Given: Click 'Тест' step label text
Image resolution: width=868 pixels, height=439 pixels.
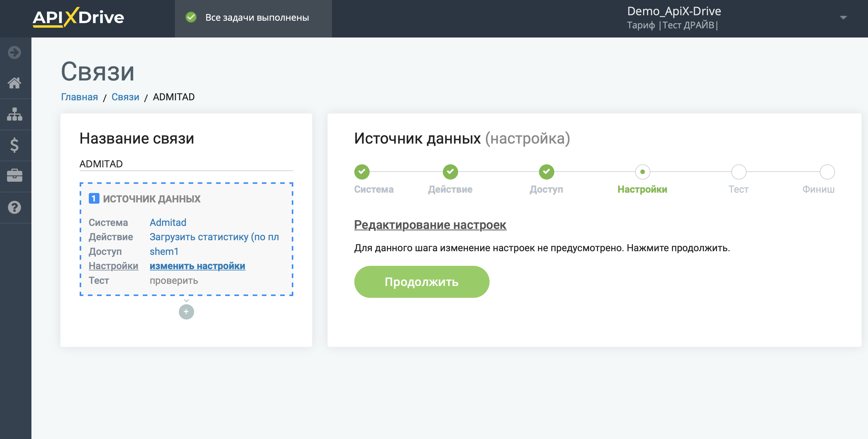Looking at the screenshot, I should point(738,189).
